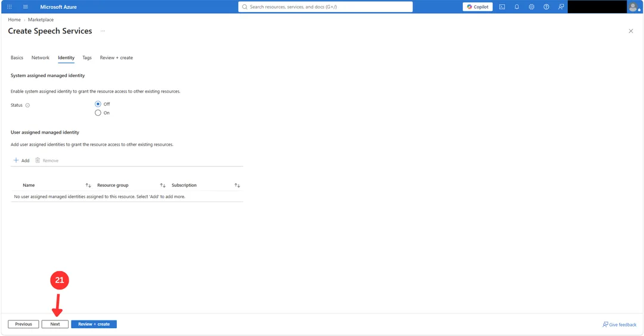The width and height of the screenshot is (644, 336).
Task: Sort by Name column arrows
Action: pyautogui.click(x=88, y=186)
